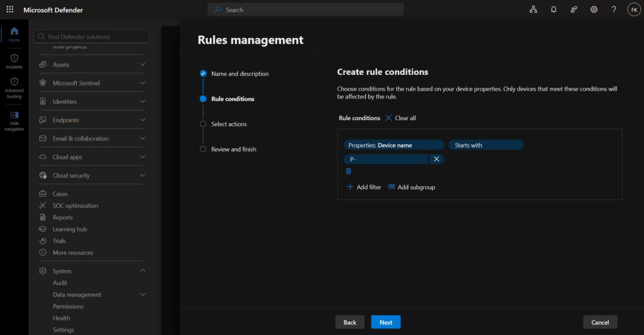The width and height of the screenshot is (644, 335).
Task: Click the Cloud apps cloud icon
Action: tap(43, 156)
